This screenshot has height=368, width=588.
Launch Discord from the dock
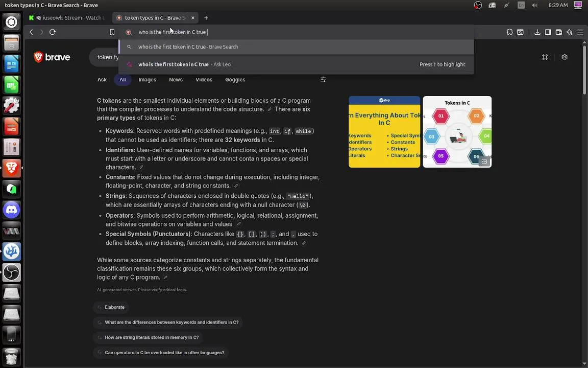pos(11,210)
